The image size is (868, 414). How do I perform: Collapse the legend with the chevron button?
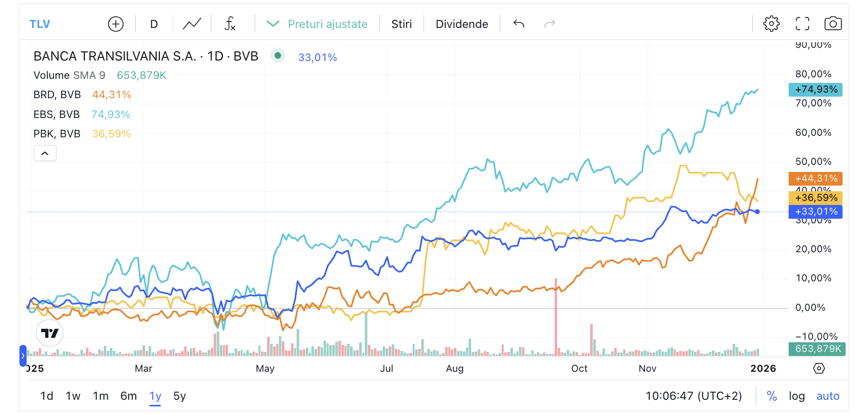[x=45, y=153]
